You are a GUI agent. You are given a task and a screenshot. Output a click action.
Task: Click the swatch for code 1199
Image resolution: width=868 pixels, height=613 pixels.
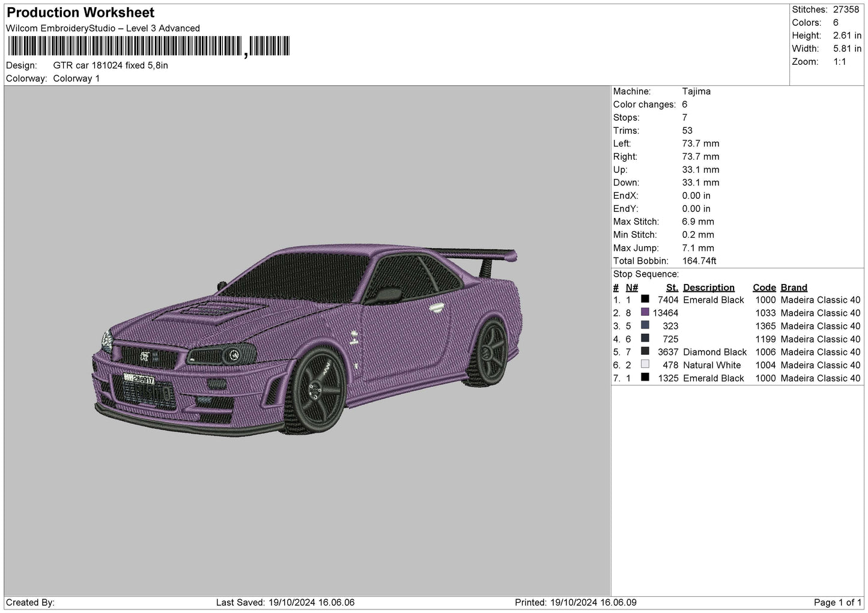click(x=645, y=339)
